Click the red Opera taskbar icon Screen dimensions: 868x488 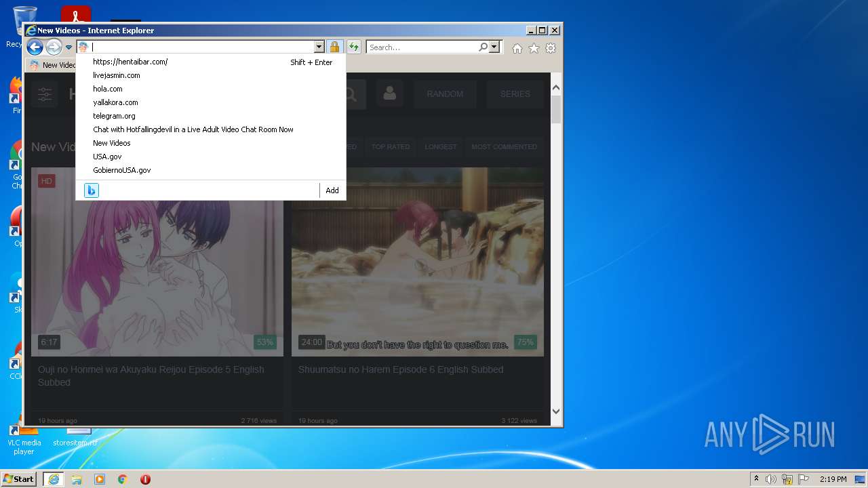tap(145, 479)
